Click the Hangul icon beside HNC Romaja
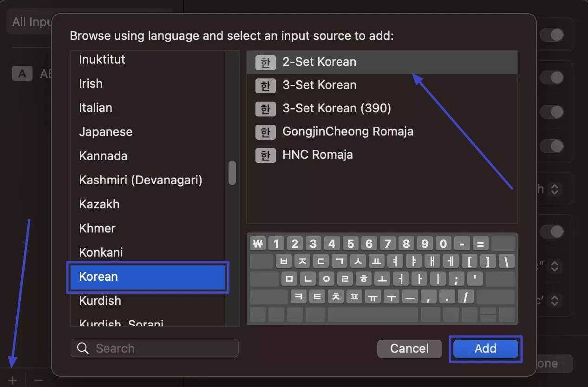The height and width of the screenshot is (387, 588). (x=265, y=155)
